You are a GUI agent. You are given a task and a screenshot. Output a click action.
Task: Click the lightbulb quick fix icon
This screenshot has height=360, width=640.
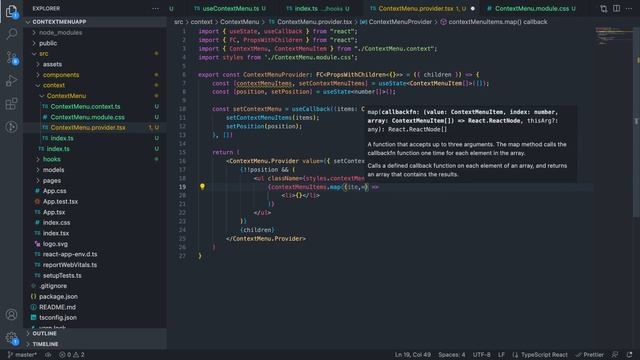pyautogui.click(x=202, y=187)
